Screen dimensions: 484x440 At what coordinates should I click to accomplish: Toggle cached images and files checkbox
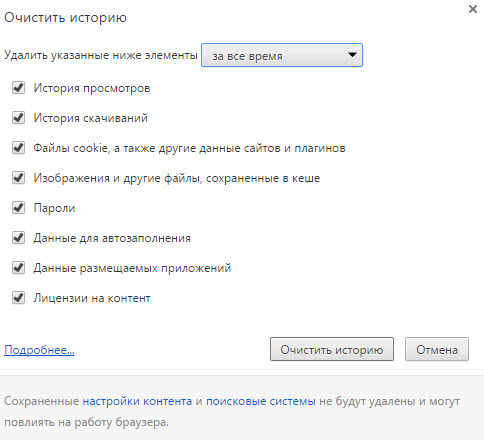pos(18,178)
